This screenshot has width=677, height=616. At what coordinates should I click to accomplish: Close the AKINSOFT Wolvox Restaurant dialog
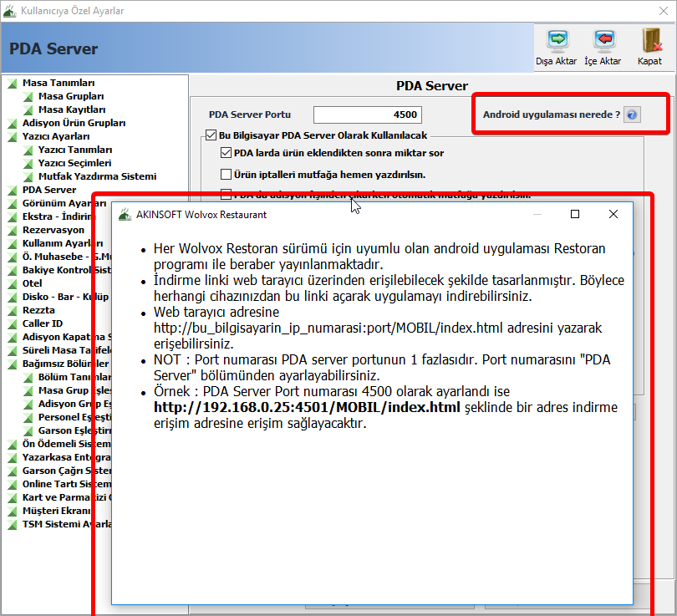pos(613,214)
